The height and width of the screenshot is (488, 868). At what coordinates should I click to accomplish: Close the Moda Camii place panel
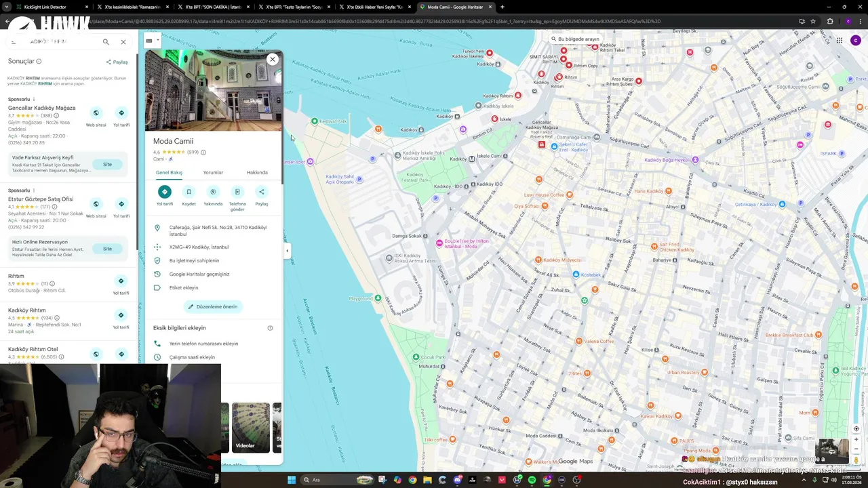pos(273,60)
